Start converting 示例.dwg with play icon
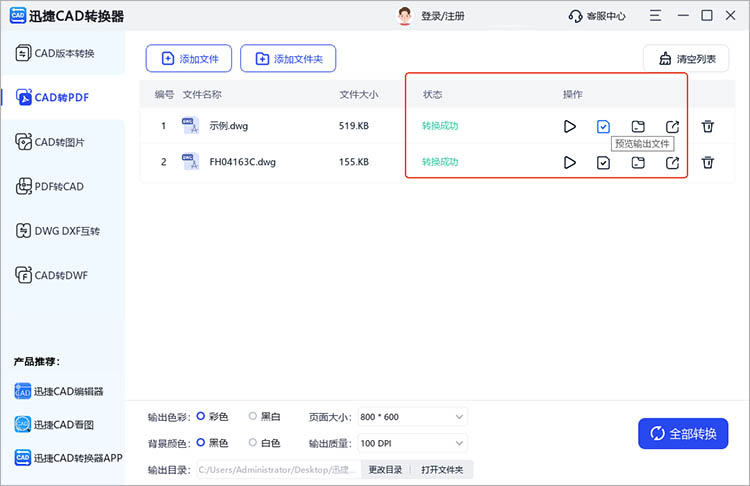This screenshot has width=750, height=486. 569,126
